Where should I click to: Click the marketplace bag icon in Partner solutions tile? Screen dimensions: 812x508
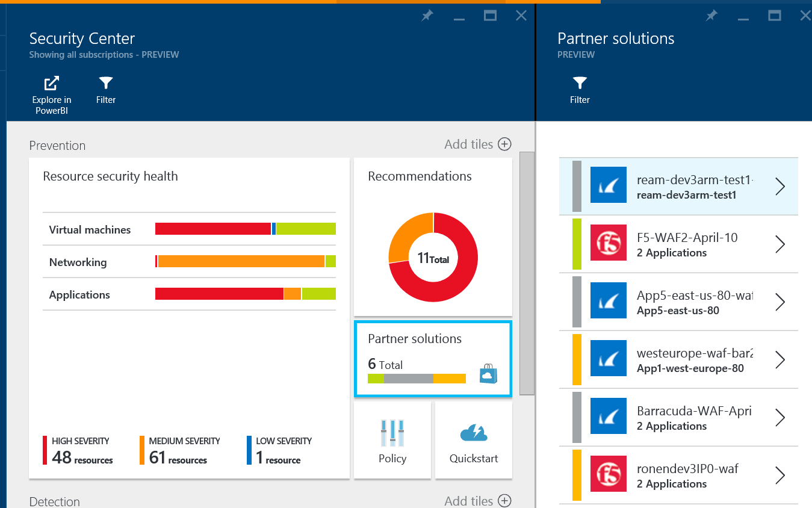pyautogui.click(x=488, y=374)
